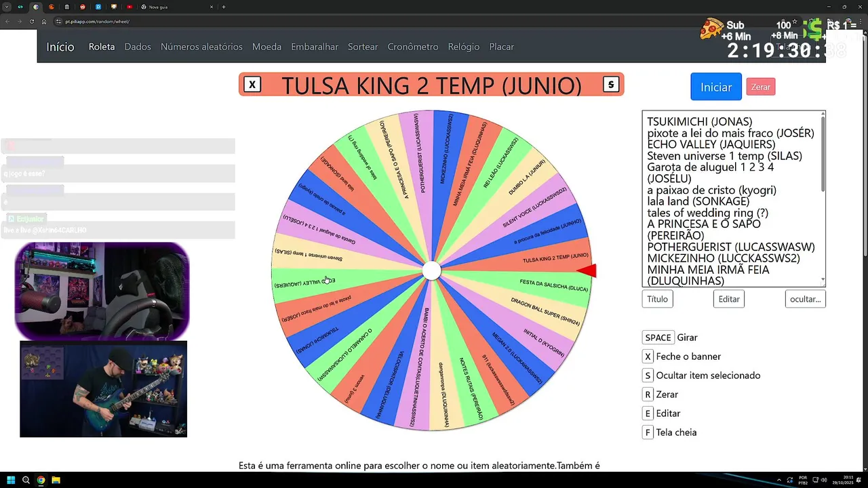Start the wheel with Iniciar button
Image resolution: width=868 pixels, height=488 pixels.
[716, 87]
